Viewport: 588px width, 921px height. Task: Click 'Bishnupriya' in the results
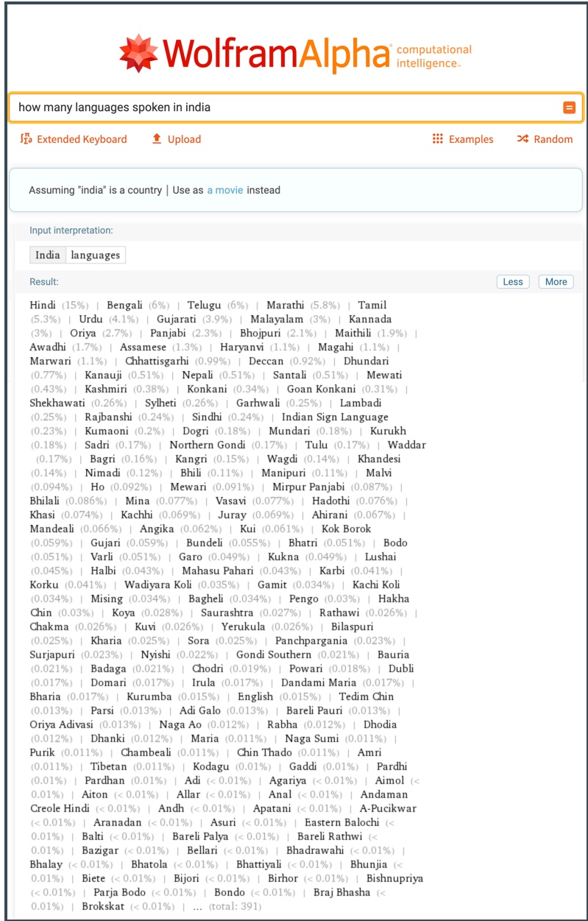coord(394,878)
